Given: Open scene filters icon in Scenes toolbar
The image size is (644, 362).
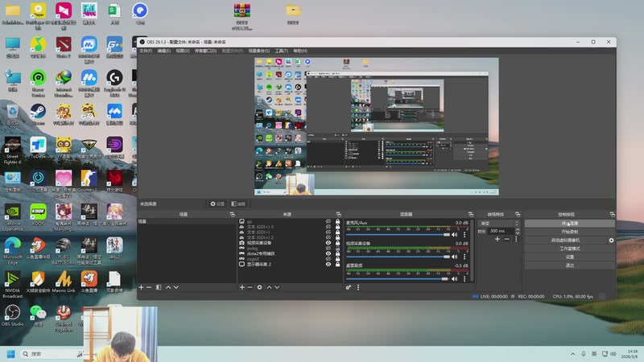Looking at the screenshot, I should click(x=159, y=287).
